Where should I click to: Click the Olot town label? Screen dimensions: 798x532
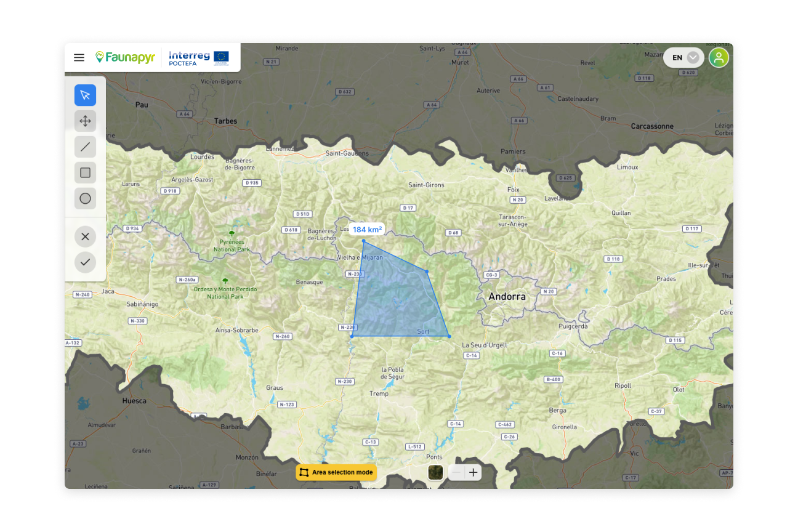[x=678, y=390]
